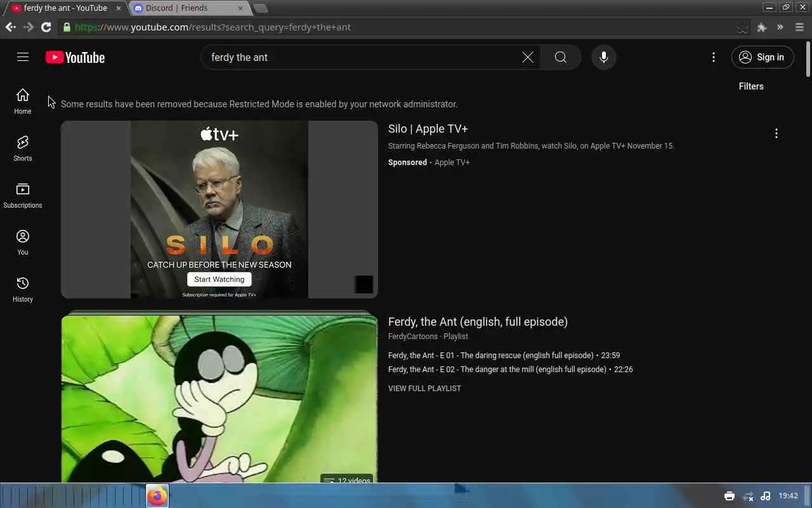The image size is (812, 508).
Task: Click the browser forward arrow
Action: click(28, 27)
